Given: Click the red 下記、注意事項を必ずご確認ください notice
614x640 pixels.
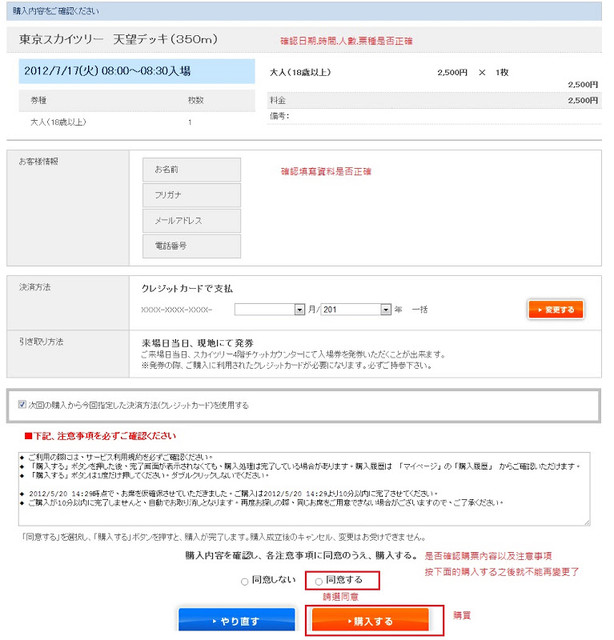Looking at the screenshot, I should (100, 436).
